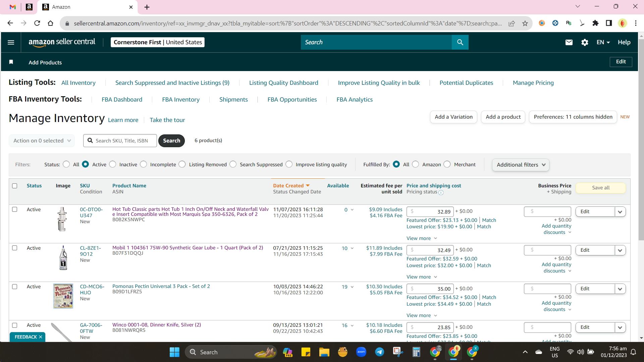The image size is (644, 362).
Task: Reload the page in Chrome
Action: point(37,23)
